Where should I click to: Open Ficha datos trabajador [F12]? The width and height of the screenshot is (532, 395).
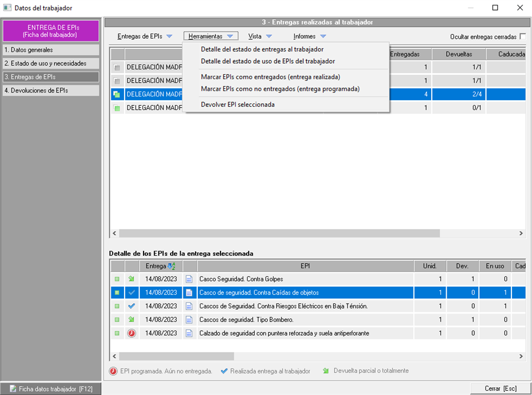49,389
